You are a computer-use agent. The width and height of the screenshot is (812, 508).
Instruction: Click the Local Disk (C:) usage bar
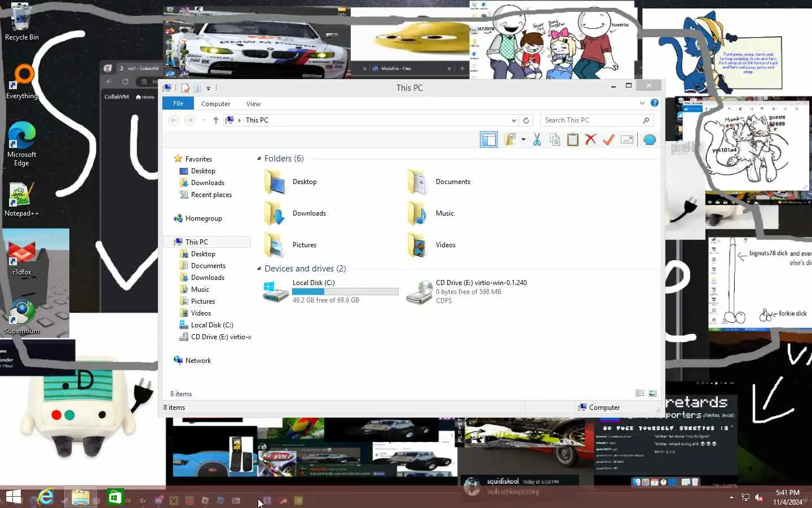click(x=345, y=292)
